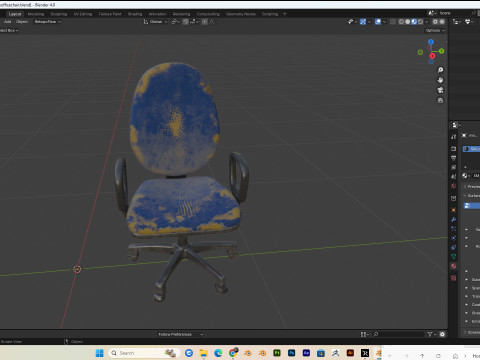Switch to solid viewport shading
This screenshot has height=360, width=480.
click(x=408, y=22)
